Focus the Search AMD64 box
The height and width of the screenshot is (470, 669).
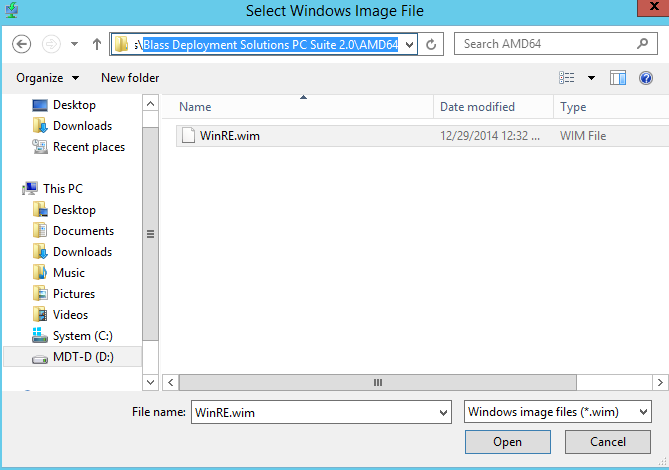pos(555,44)
